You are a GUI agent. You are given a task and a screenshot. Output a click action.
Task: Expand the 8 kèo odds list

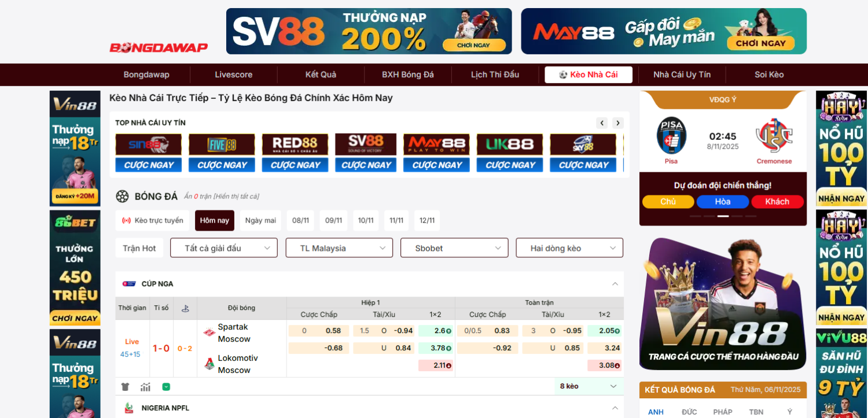click(589, 386)
